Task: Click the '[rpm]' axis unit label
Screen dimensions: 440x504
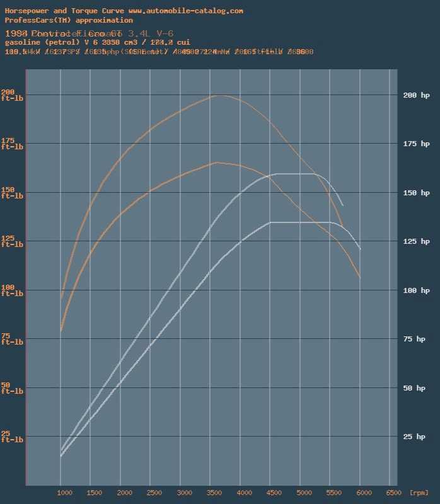Action: pyautogui.click(x=419, y=493)
